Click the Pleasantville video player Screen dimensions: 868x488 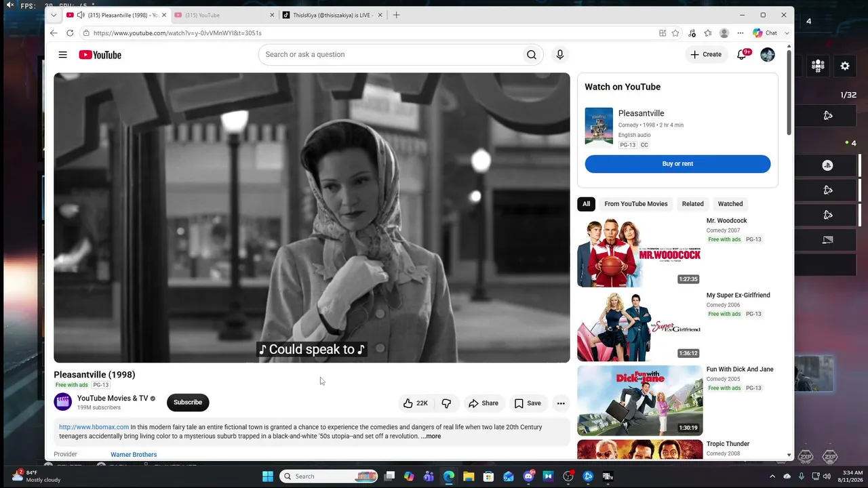point(312,218)
